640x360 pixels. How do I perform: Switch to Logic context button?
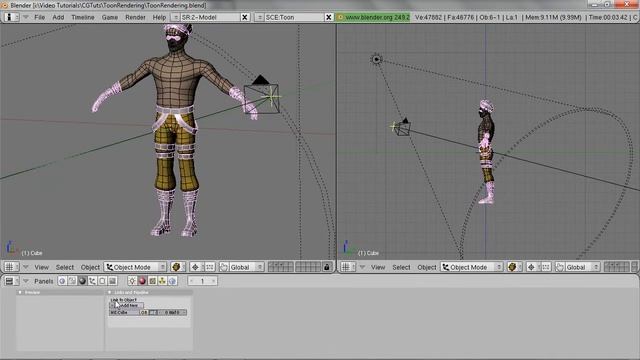[x=62, y=281]
